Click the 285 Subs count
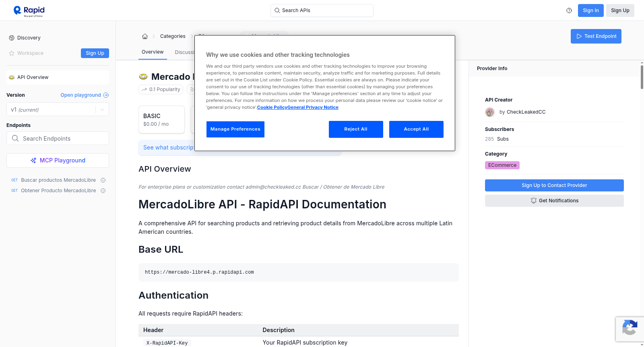Screen dimensions: 644x347 click(x=497, y=139)
